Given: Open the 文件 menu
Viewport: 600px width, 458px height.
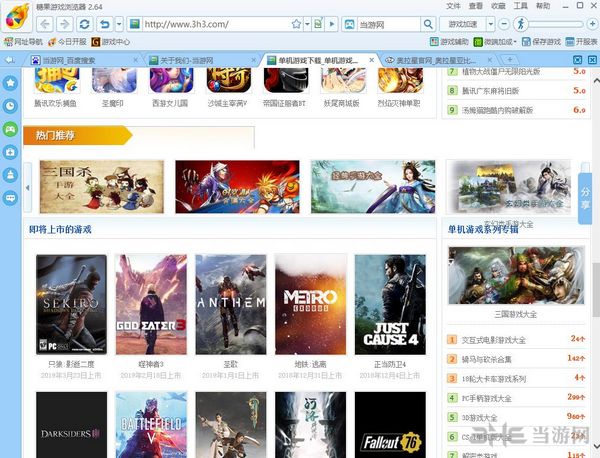Looking at the screenshot, I should click(453, 6).
